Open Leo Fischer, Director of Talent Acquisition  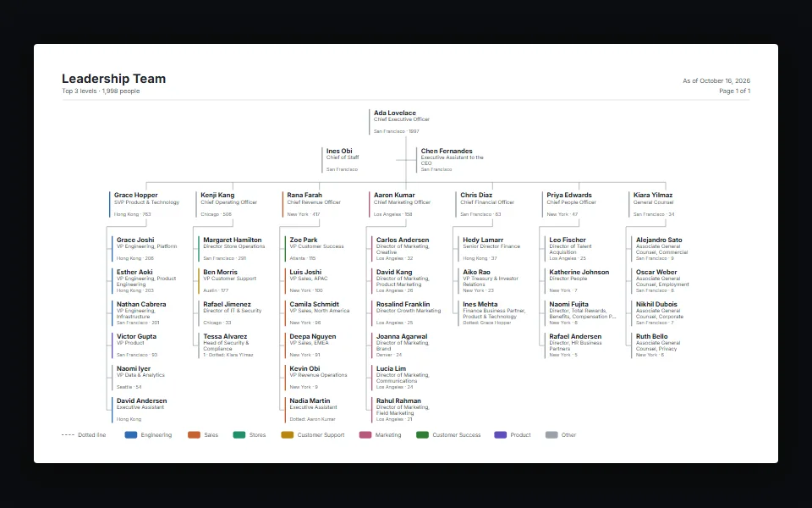[580, 249]
